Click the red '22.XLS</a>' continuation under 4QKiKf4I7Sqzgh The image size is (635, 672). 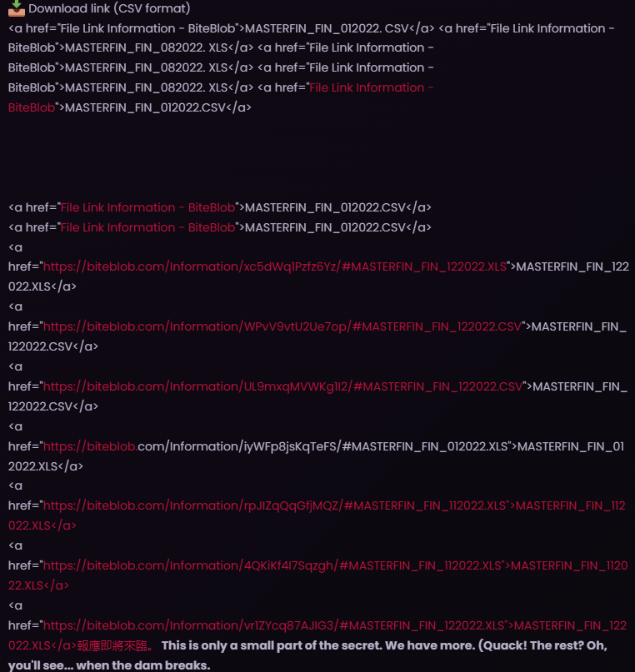point(38,586)
